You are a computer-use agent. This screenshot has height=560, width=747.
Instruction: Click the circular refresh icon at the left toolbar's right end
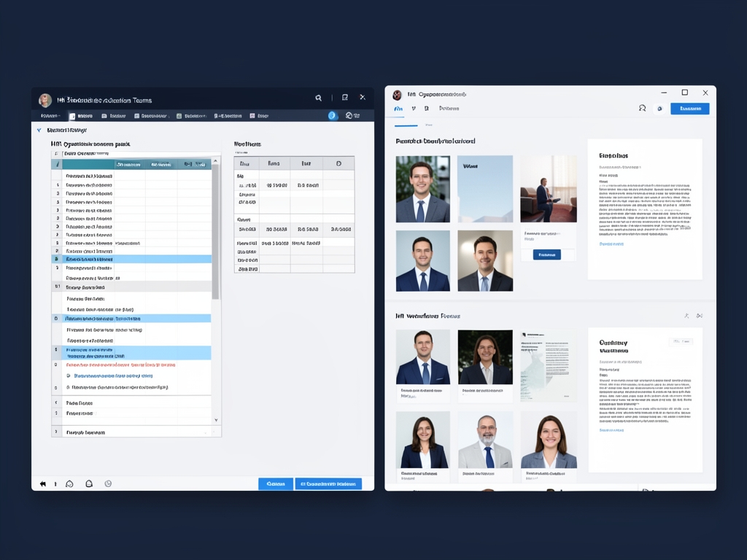pyautogui.click(x=349, y=115)
